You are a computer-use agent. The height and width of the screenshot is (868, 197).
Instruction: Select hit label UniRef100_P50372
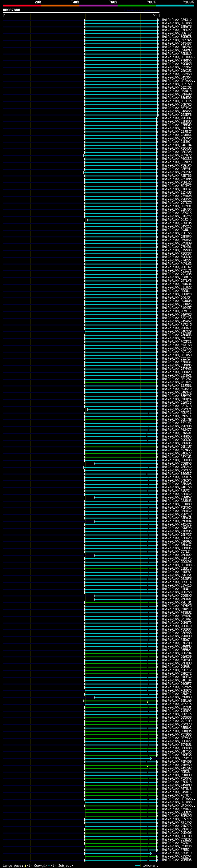point(177,470)
